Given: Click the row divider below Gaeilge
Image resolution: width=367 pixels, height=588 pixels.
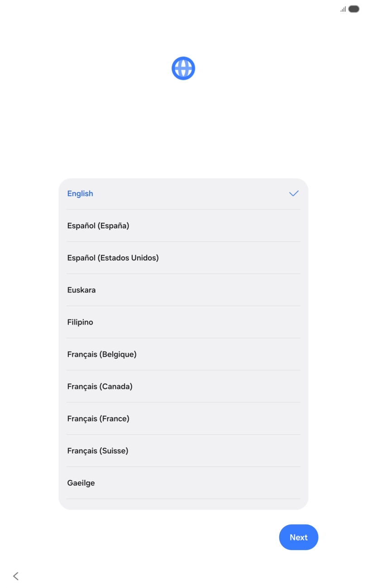Looking at the screenshot, I should click(183, 499).
